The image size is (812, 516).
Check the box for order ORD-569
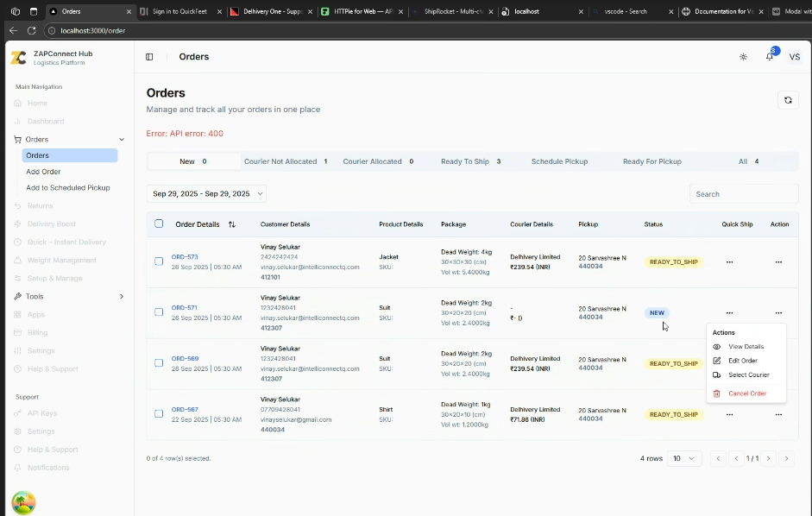[159, 363]
